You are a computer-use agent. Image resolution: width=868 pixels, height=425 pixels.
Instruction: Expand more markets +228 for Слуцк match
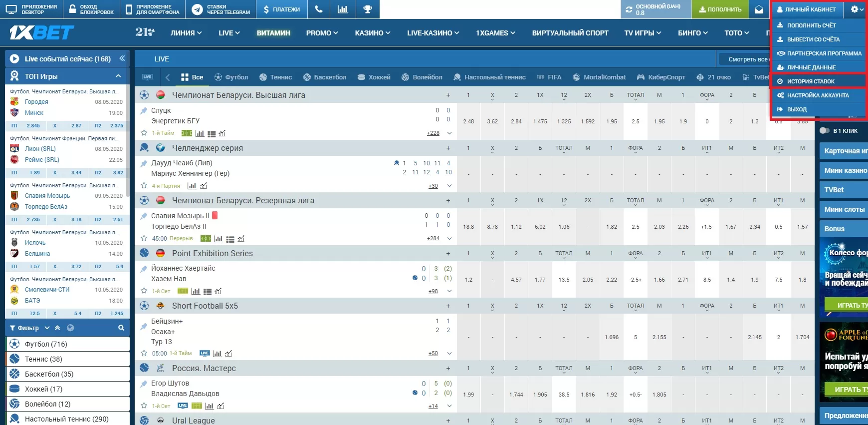click(433, 133)
